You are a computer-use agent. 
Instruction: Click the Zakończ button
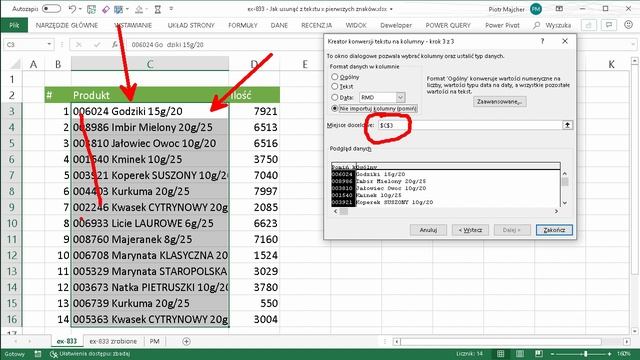554,230
